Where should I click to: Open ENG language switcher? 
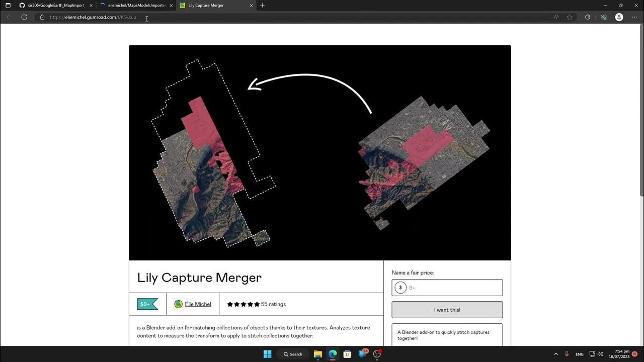tap(580, 354)
